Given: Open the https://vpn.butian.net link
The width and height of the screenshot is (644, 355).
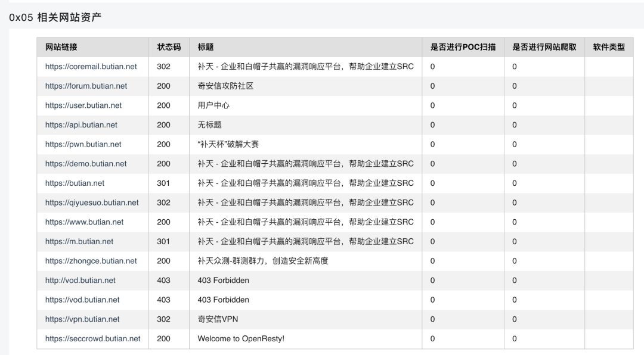Looking at the screenshot, I should click(x=82, y=319).
